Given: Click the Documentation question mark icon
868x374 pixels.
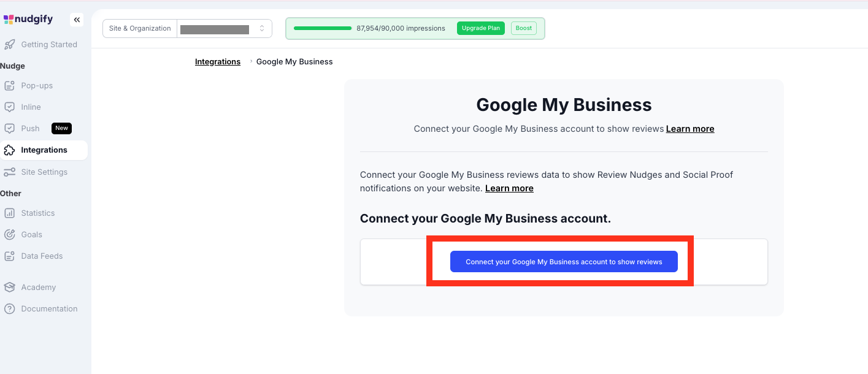Looking at the screenshot, I should [9, 309].
